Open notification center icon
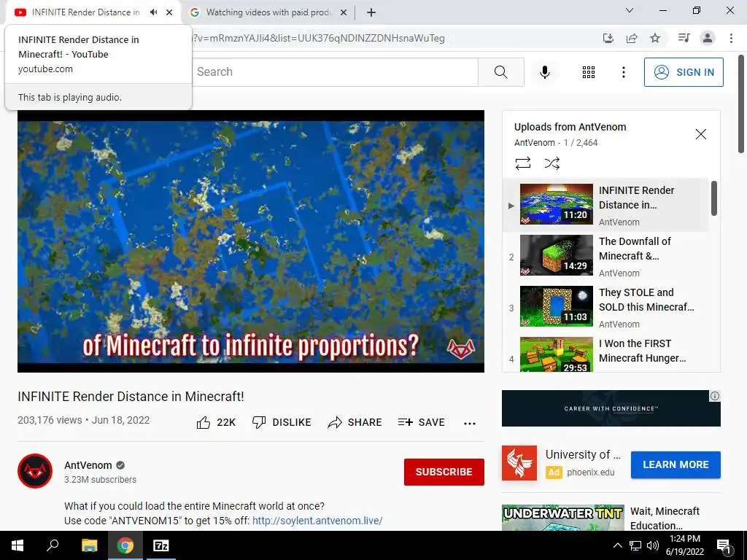This screenshot has width=747, height=560. [724, 546]
